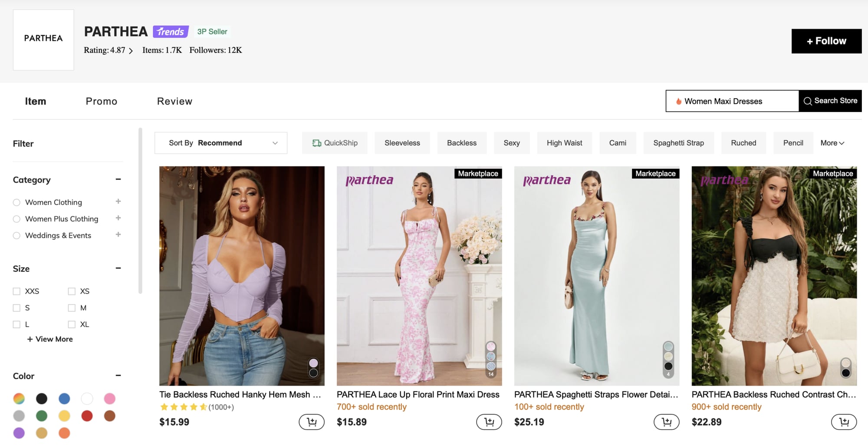Expand Women Plus Clothing subcategories
The width and height of the screenshot is (868, 446).
(118, 218)
